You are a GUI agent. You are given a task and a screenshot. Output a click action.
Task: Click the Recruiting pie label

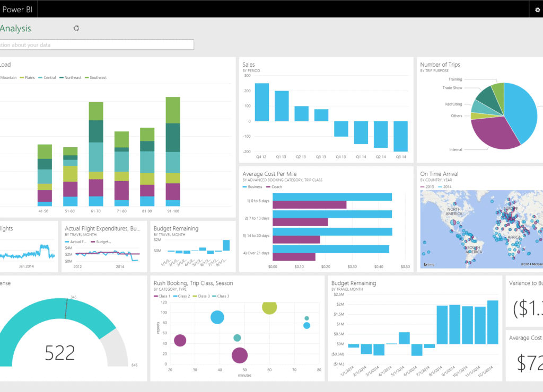(453, 104)
